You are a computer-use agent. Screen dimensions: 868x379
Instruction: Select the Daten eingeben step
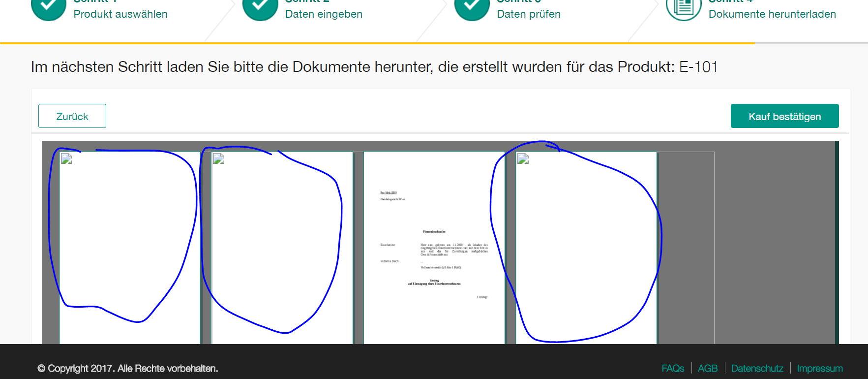pos(324,14)
